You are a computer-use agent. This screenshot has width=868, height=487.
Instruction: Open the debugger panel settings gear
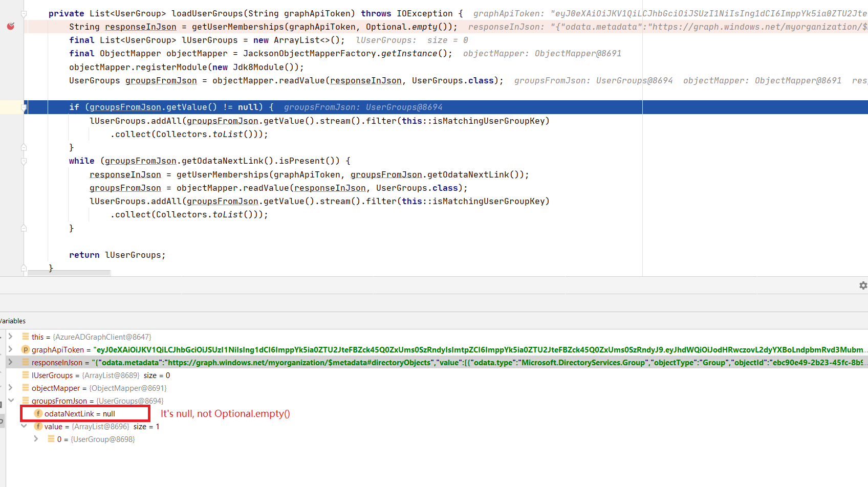pos(863,285)
